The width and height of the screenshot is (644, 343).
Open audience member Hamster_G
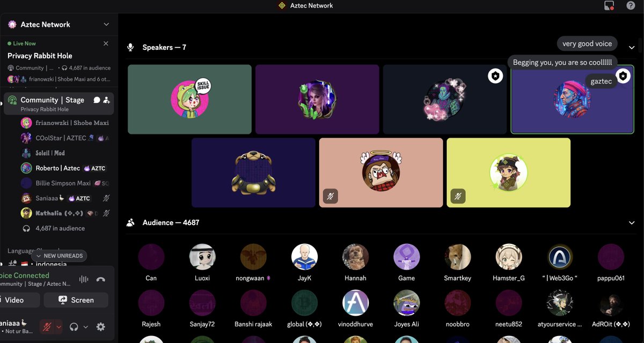(x=508, y=263)
